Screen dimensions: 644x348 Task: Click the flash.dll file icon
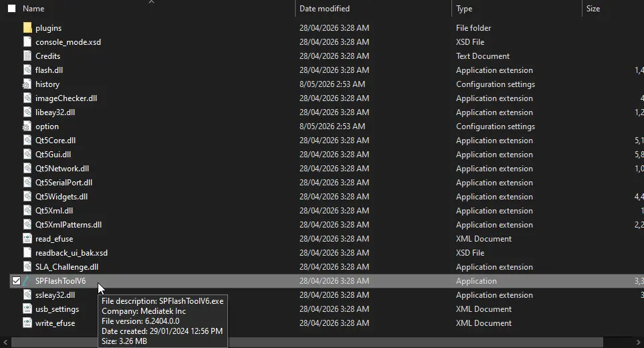[27, 70]
